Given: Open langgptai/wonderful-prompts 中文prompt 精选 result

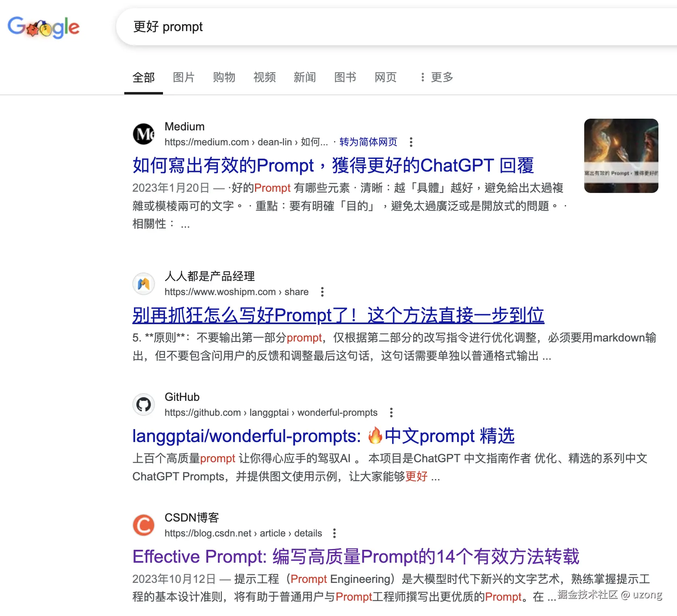Looking at the screenshot, I should (324, 436).
